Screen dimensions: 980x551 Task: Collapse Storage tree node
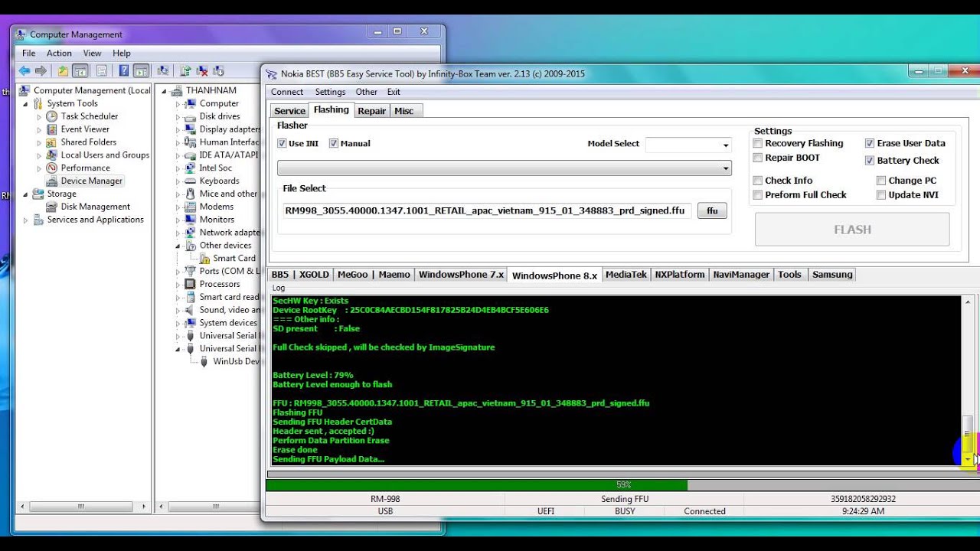(x=26, y=194)
